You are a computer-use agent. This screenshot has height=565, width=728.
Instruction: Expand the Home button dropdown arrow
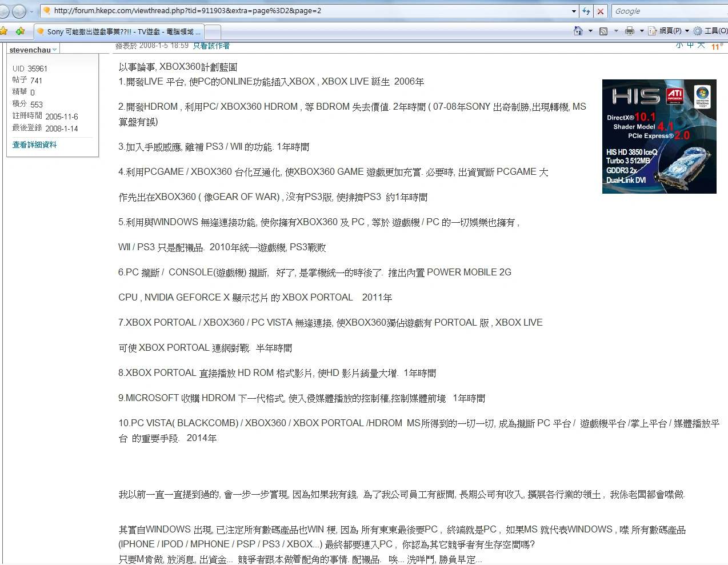pos(590,31)
